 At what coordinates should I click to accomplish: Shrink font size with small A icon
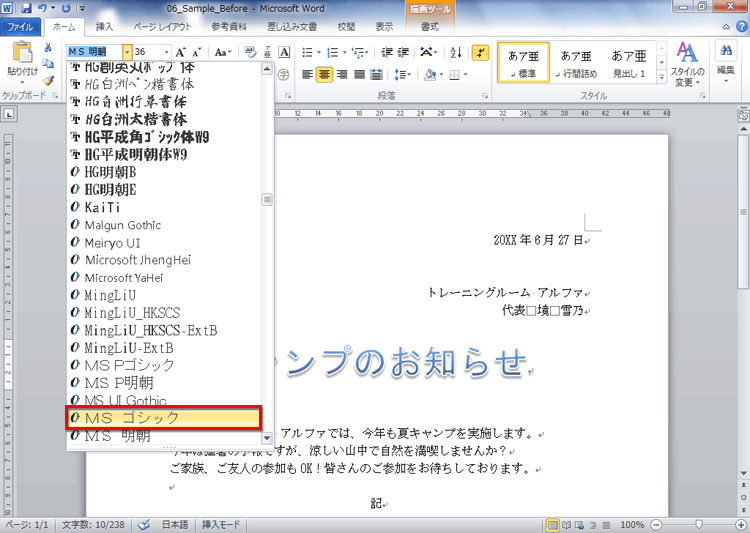click(x=197, y=52)
